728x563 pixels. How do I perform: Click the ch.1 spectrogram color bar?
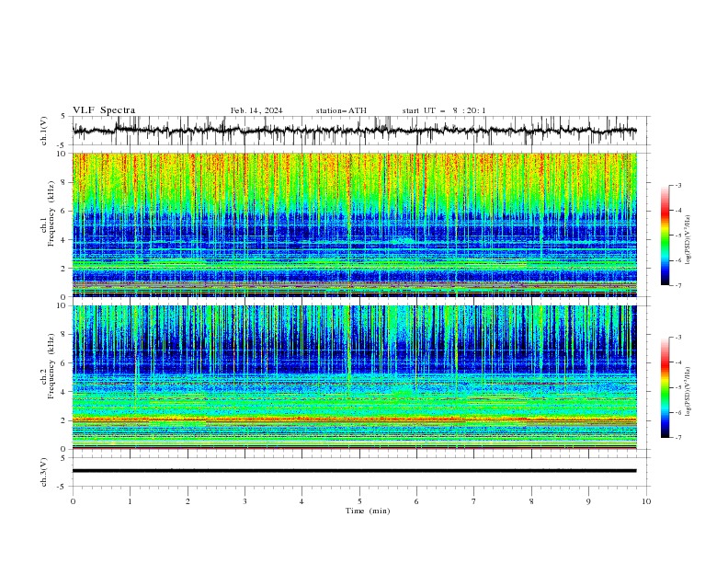pyautogui.click(x=665, y=236)
